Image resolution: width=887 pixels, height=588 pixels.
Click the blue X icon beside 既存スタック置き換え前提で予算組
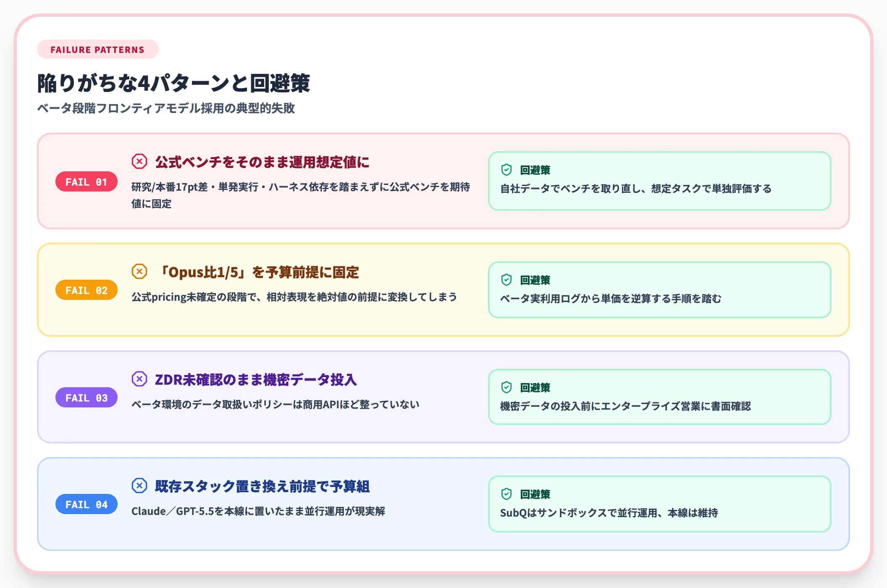coord(139,486)
